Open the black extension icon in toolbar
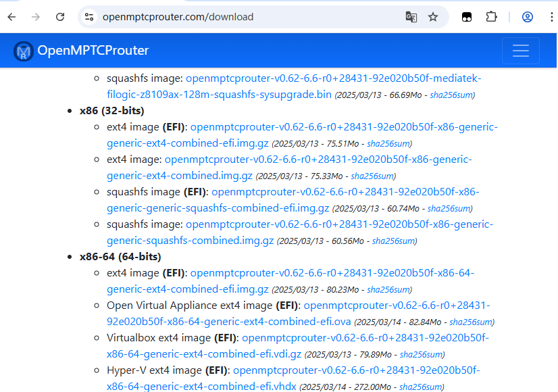558x392 pixels. (x=467, y=17)
